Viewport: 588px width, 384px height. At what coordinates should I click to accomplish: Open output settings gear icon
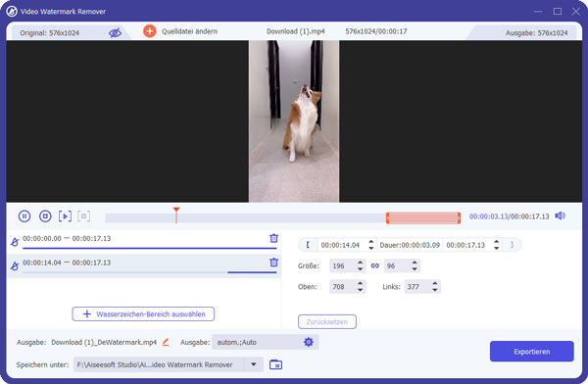point(309,342)
